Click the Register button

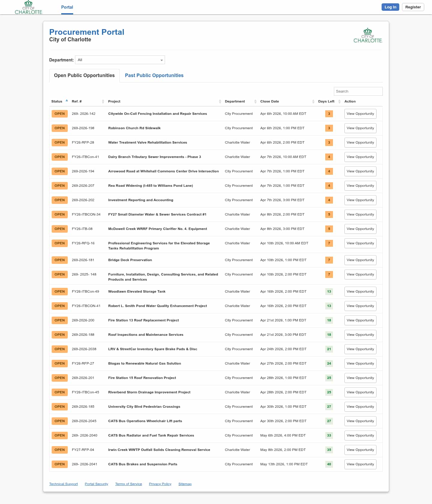click(x=413, y=7)
